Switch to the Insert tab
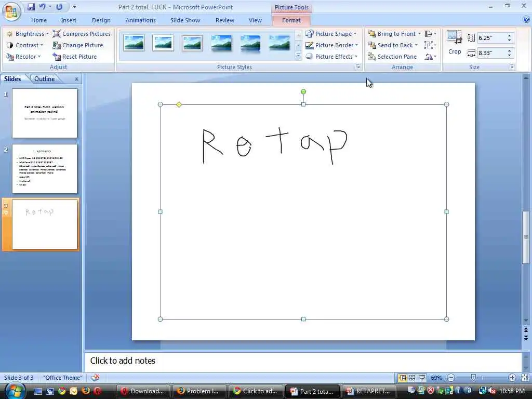Viewport: 532px width, 399px height. click(x=69, y=20)
